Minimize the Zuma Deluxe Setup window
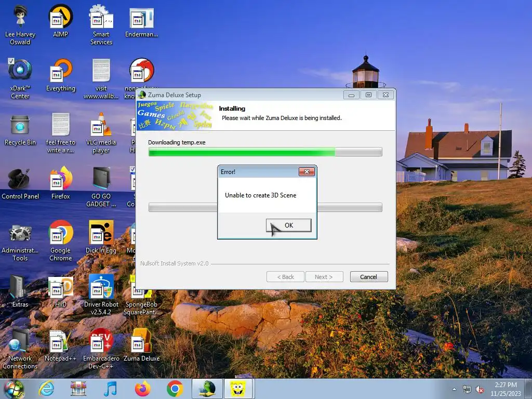This screenshot has width=532, height=399. point(351,95)
